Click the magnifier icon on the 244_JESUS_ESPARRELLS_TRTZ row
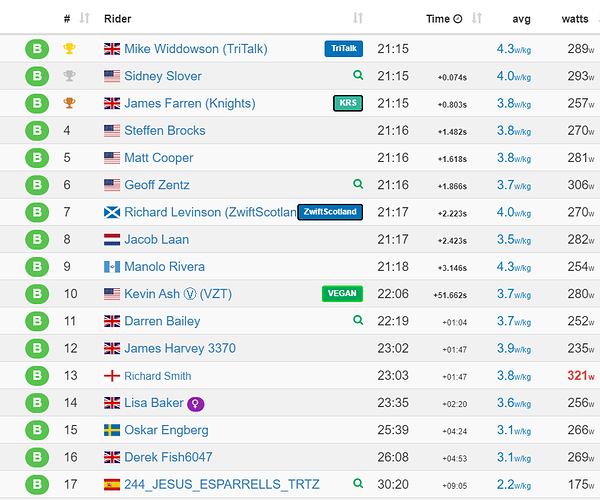The image size is (600, 500). coord(358,484)
